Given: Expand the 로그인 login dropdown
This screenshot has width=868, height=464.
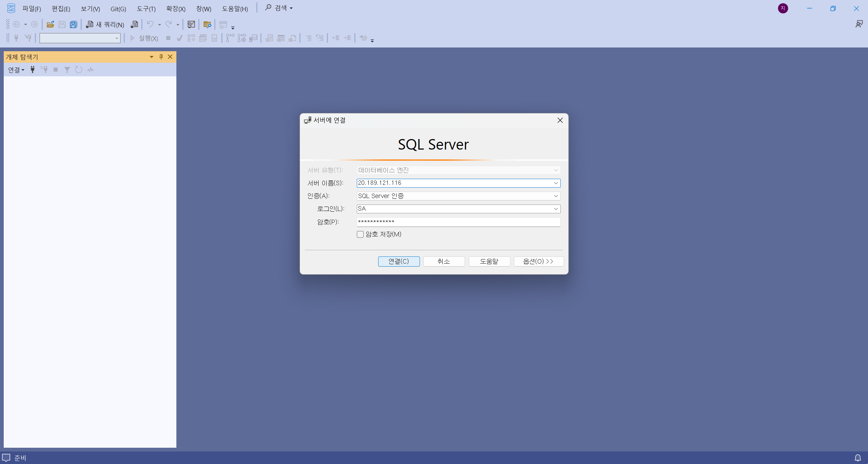Looking at the screenshot, I should (556, 209).
